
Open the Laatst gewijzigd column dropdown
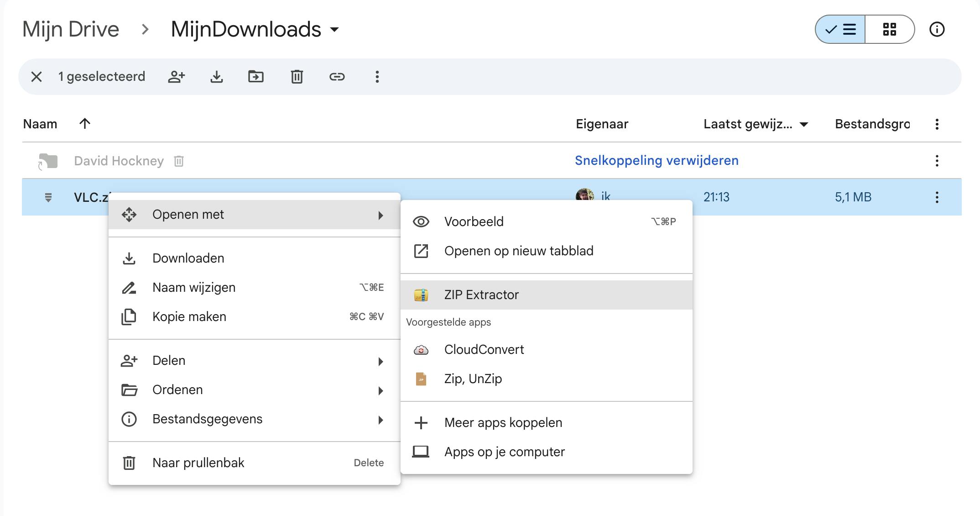tap(804, 124)
